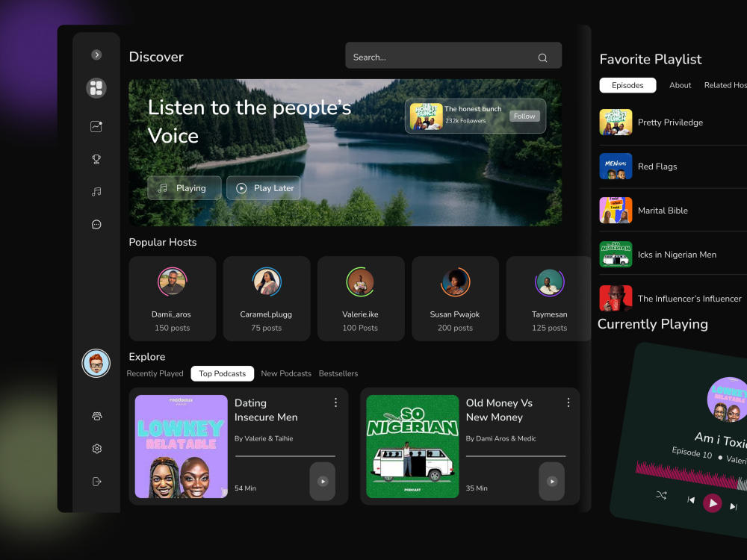Open Marital Bible playlist episode

pyautogui.click(x=673, y=211)
